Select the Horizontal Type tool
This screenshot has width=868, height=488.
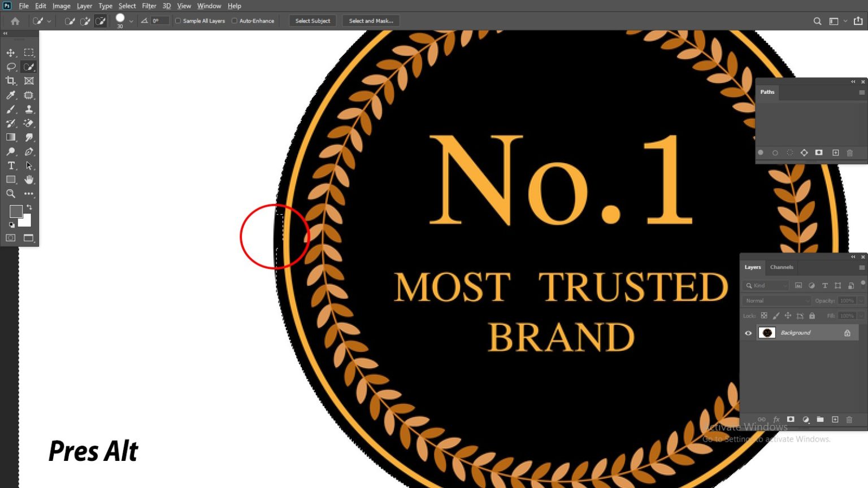11,165
